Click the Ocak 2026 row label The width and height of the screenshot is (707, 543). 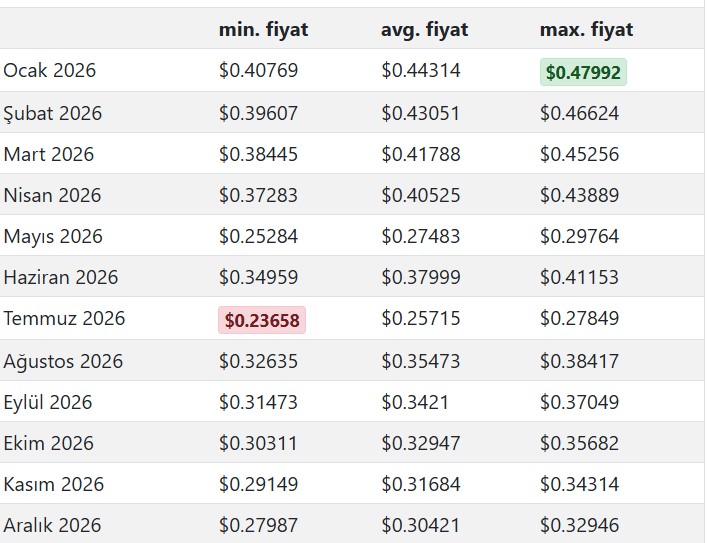point(50,71)
